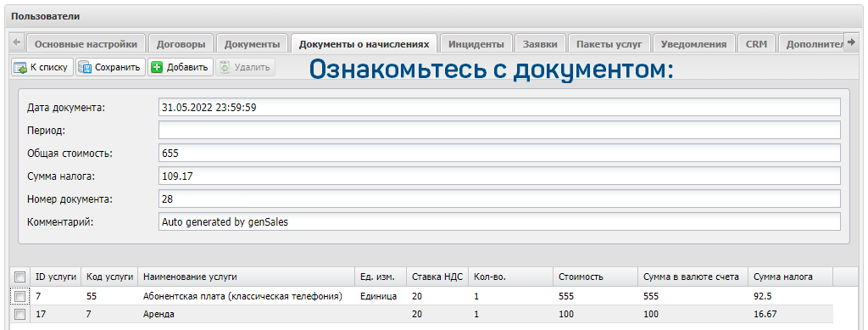
Task: Open the Основные настройки tab
Action: coord(86,44)
